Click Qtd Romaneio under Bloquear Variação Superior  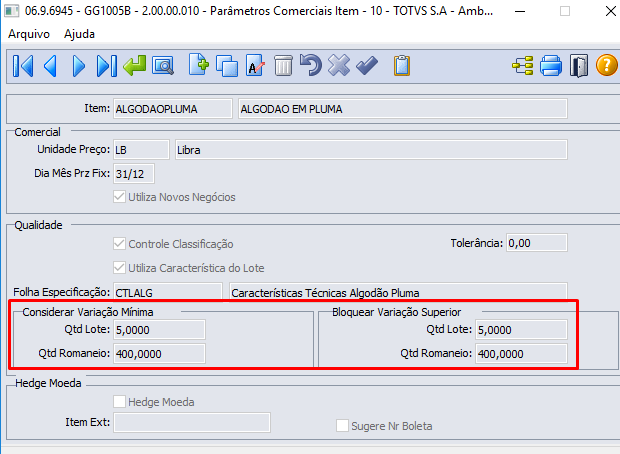tap(521, 353)
